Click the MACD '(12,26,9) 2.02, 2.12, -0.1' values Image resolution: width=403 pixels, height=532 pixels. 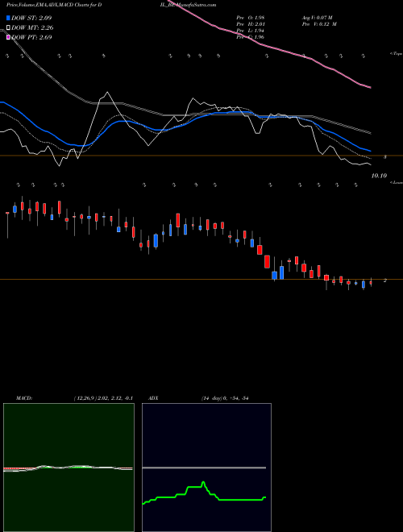pyautogui.click(x=103, y=398)
